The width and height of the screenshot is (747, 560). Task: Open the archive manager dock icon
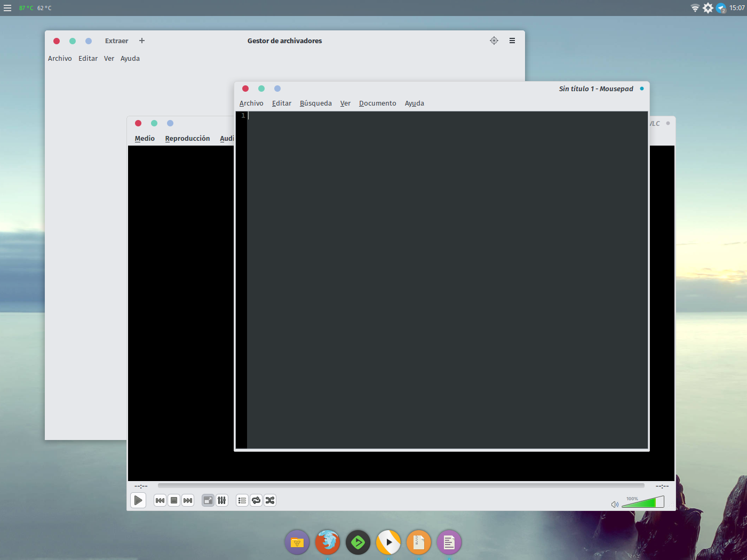[419, 542]
